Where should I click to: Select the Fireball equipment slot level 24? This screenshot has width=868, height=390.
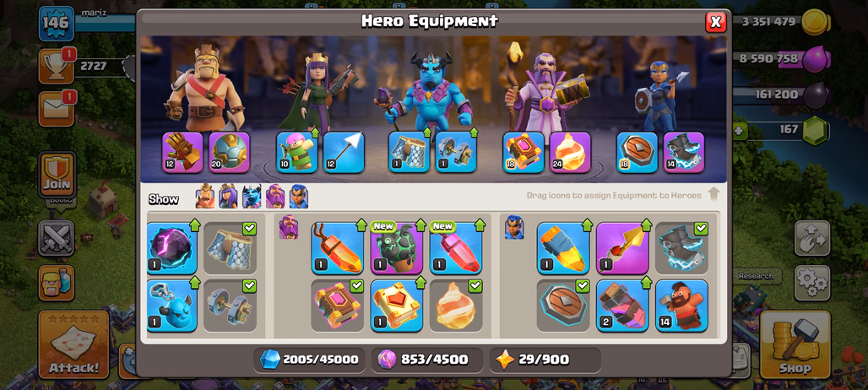[570, 152]
